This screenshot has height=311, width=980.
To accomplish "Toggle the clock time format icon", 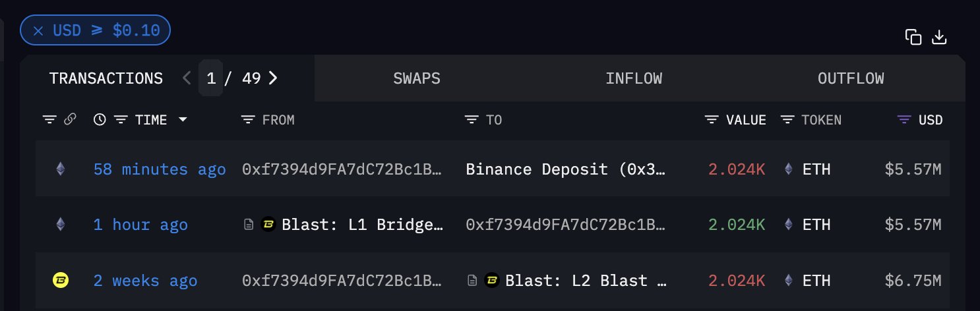I will pyautogui.click(x=100, y=119).
